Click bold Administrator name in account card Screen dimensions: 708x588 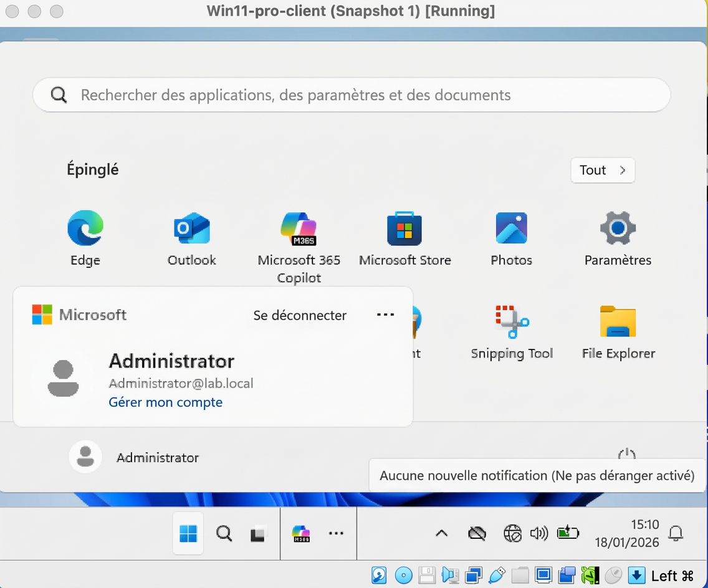(171, 361)
